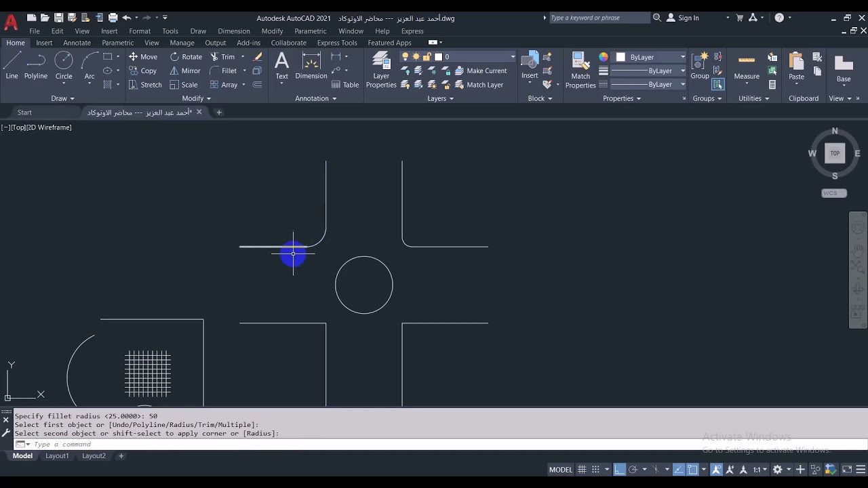Toggle 2D object snap in status bar

point(692,470)
